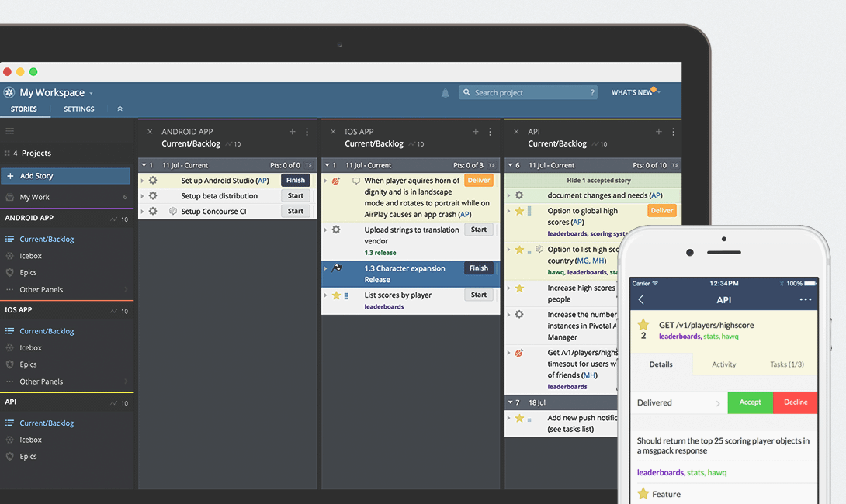The height and width of the screenshot is (504, 846).
Task: Click the plus icon on Add Story
Action: click(x=10, y=176)
